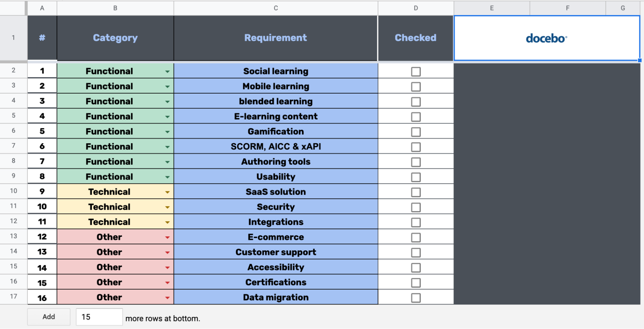Check the Accessibility checkbox

(x=416, y=267)
